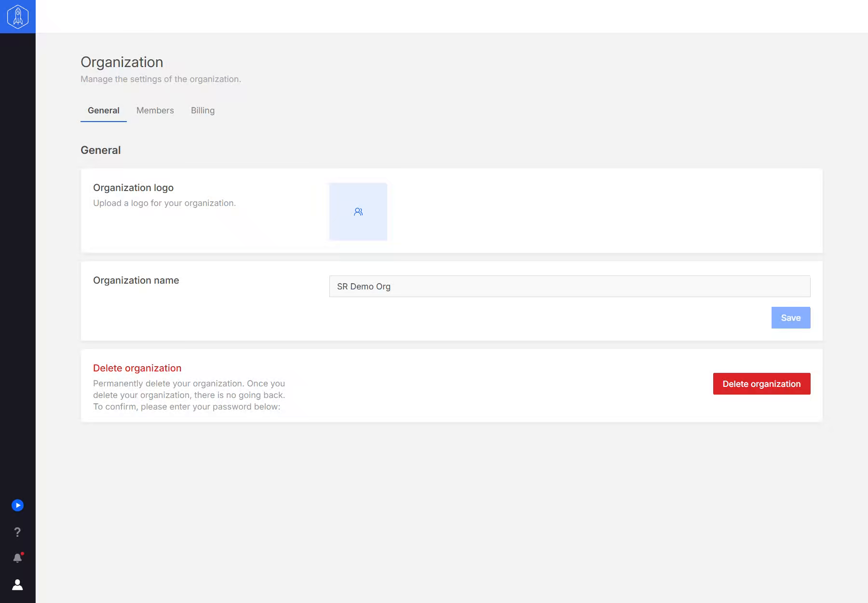Upload a logo via the organization logo placeholder
This screenshot has width=868, height=603.
tap(358, 212)
